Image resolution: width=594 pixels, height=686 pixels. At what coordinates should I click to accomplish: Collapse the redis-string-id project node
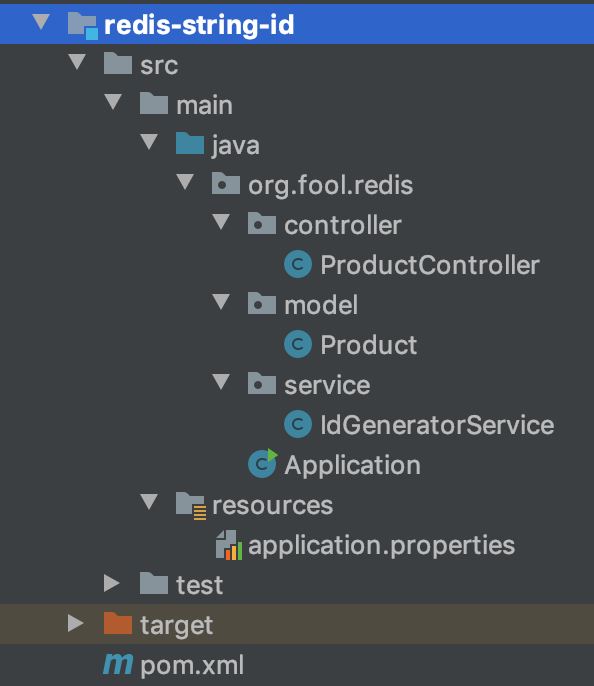pos(41,22)
